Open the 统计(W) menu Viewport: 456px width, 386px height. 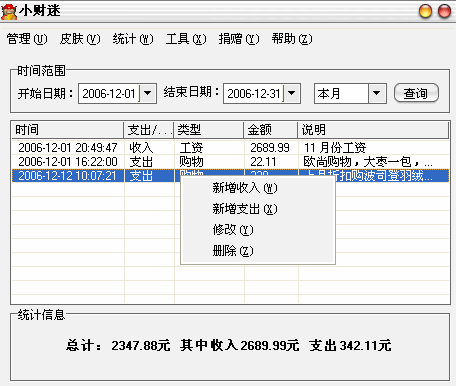pyautogui.click(x=133, y=39)
